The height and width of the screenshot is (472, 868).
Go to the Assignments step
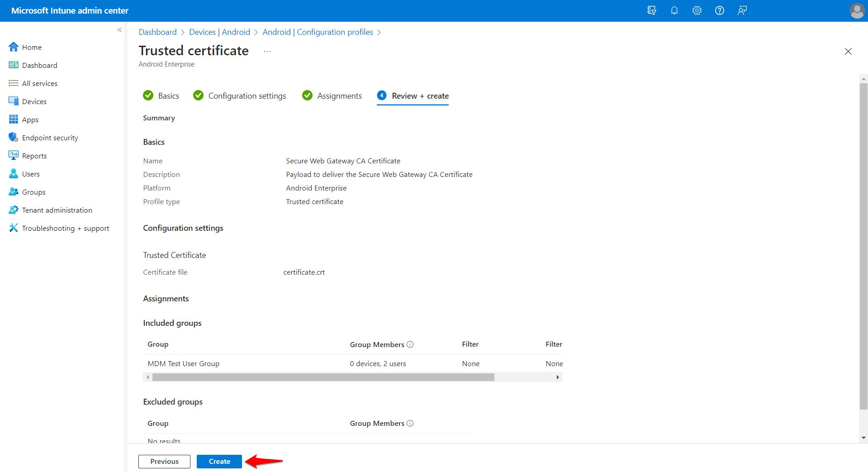pos(332,95)
